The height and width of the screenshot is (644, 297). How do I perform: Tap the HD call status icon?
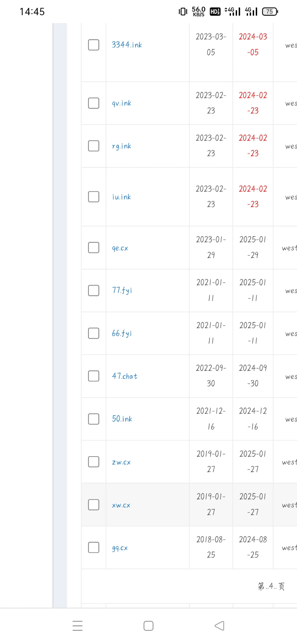(x=215, y=12)
